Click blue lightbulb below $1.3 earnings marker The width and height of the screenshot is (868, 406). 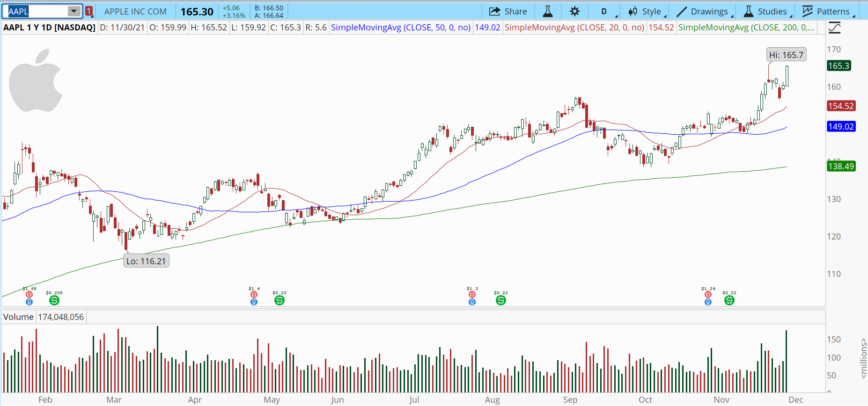(x=472, y=302)
